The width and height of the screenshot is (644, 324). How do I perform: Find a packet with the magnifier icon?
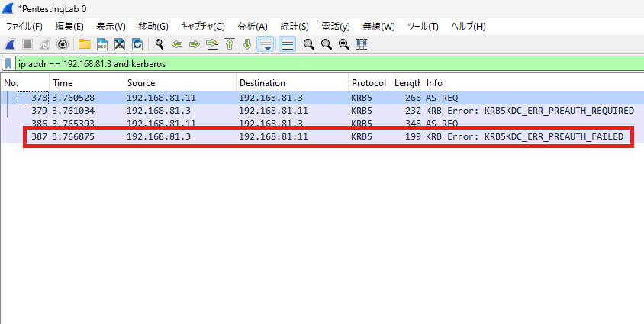pyautogui.click(x=159, y=44)
